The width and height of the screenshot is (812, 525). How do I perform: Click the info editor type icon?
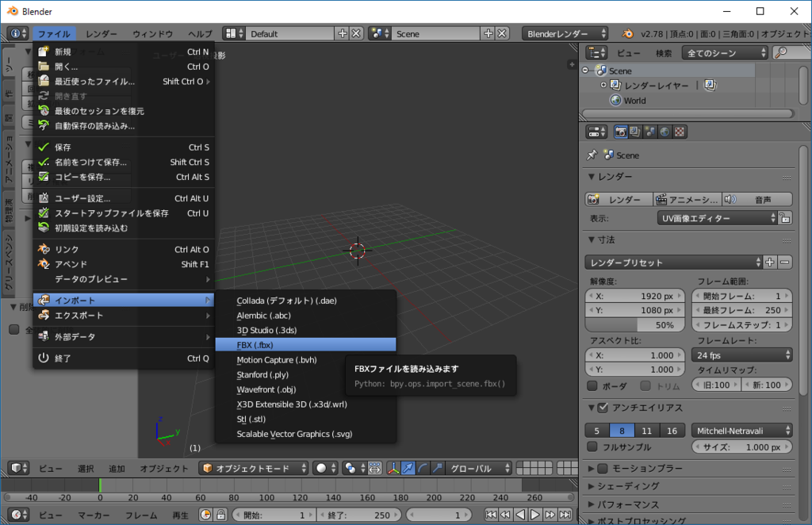click(x=17, y=33)
